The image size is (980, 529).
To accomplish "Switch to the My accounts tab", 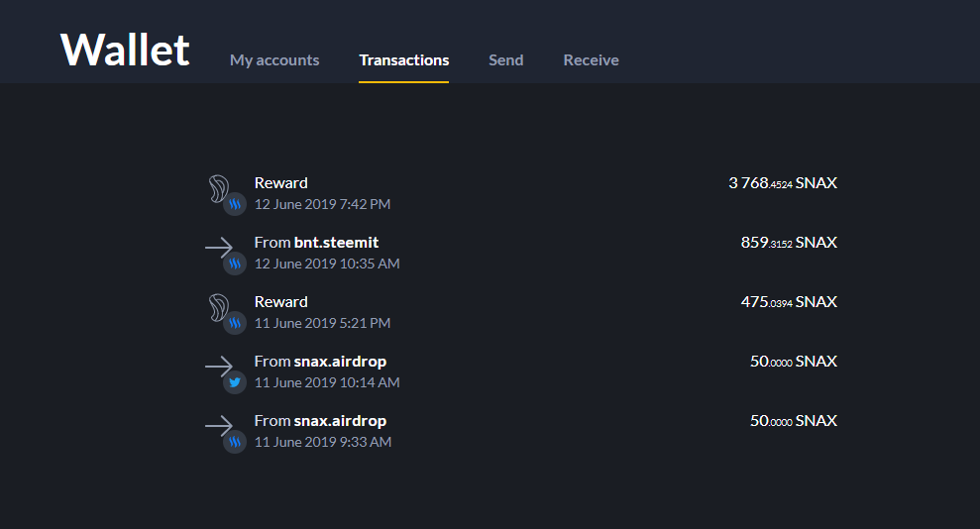I will click(274, 60).
